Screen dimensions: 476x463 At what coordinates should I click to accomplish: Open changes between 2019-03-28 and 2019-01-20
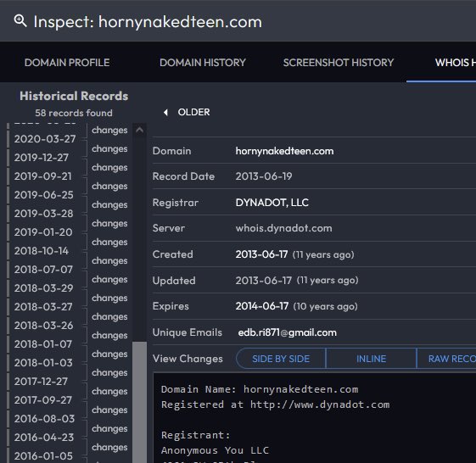109,223
